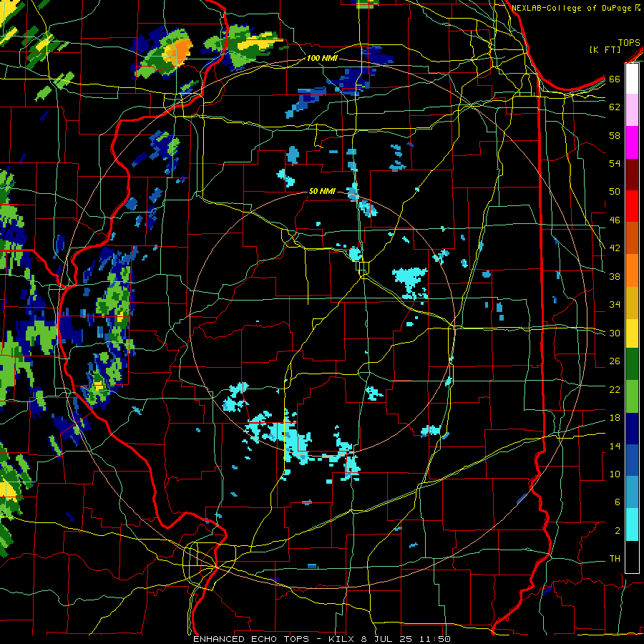Click the "6" legend value

coord(617,502)
